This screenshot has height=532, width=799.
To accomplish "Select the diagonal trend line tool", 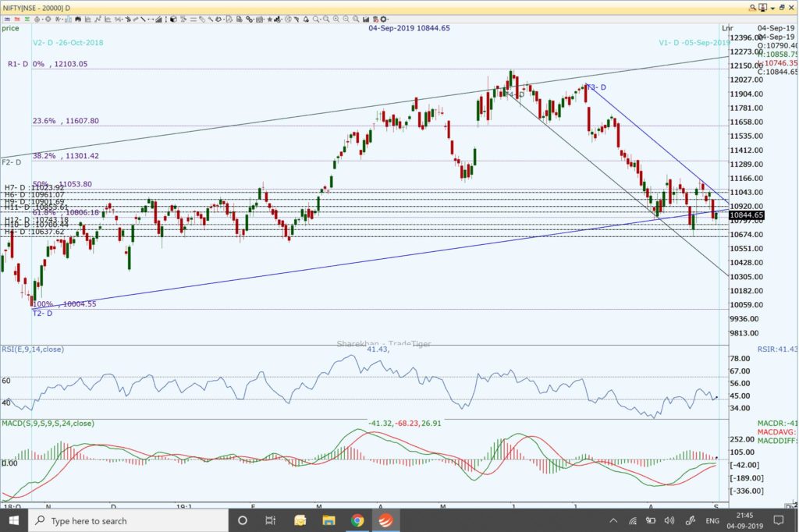I will pyautogui.click(x=144, y=20).
